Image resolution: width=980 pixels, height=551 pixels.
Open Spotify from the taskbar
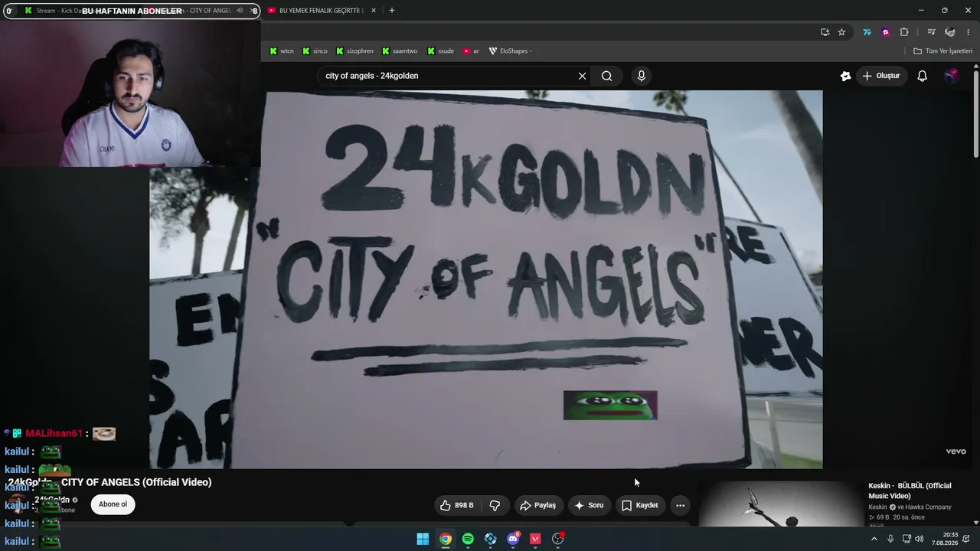tap(468, 539)
